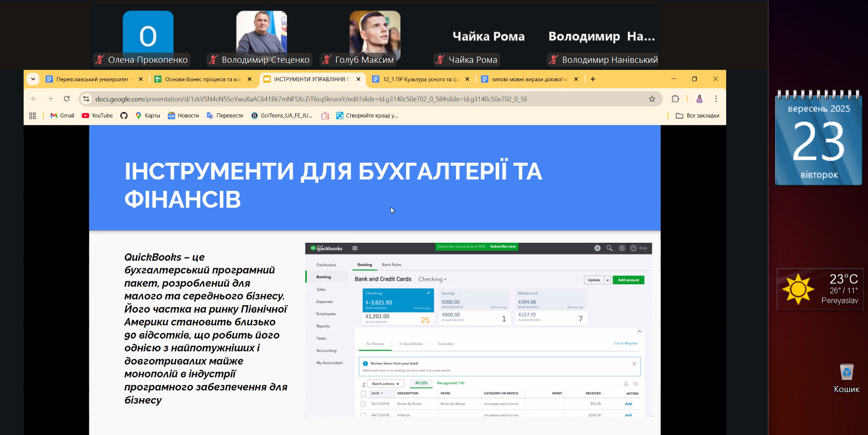Close the 'типові мовні вирази' tab

click(x=576, y=79)
